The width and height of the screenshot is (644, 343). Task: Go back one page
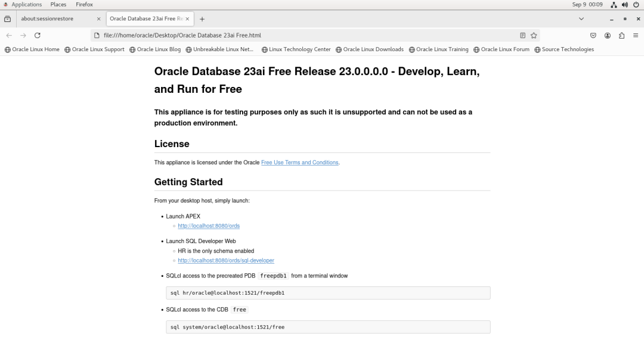click(x=9, y=35)
